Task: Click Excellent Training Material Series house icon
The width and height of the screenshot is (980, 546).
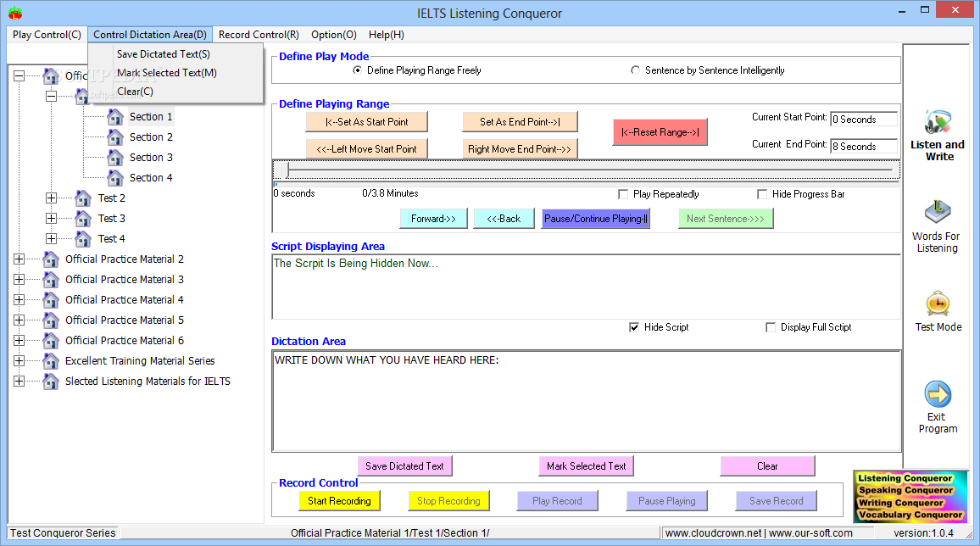Action: tap(51, 361)
